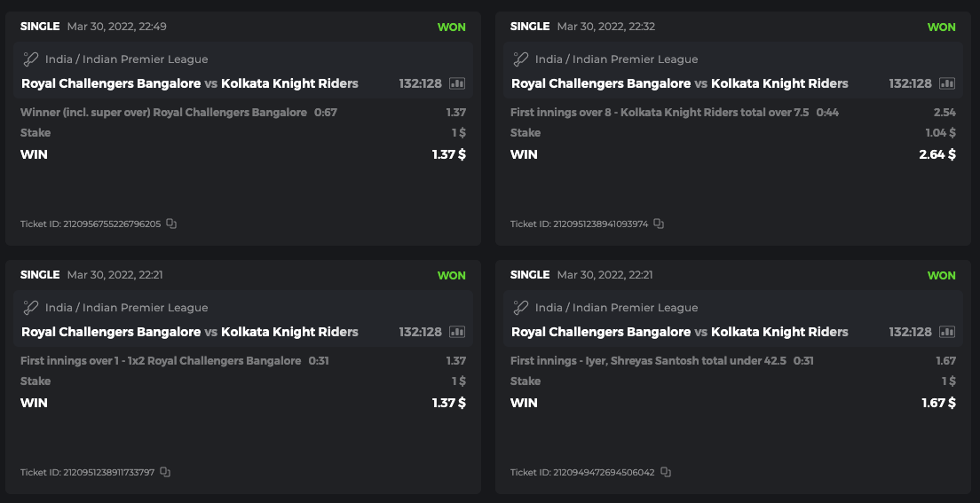Click cricket sport icon on 22:49 bet
The height and width of the screenshot is (503, 980).
(31, 59)
